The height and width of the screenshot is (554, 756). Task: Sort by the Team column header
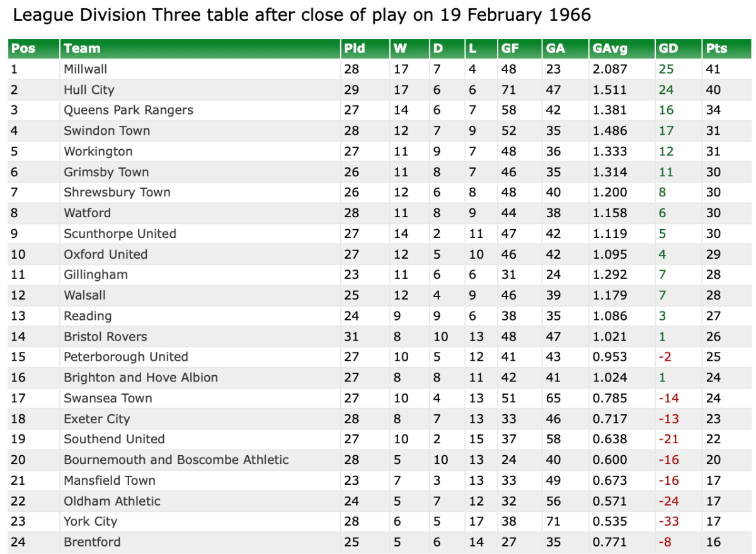click(82, 48)
